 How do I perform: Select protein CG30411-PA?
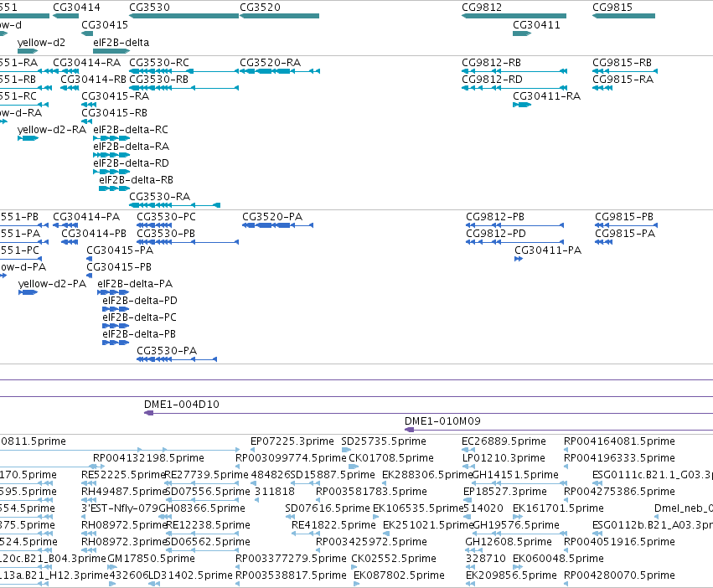pos(548,251)
